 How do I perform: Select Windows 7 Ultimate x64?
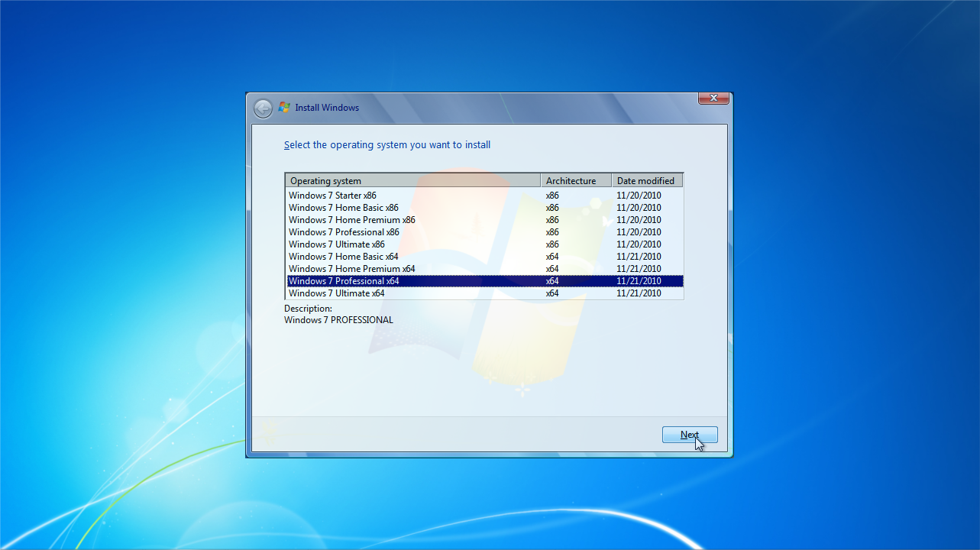(x=484, y=293)
